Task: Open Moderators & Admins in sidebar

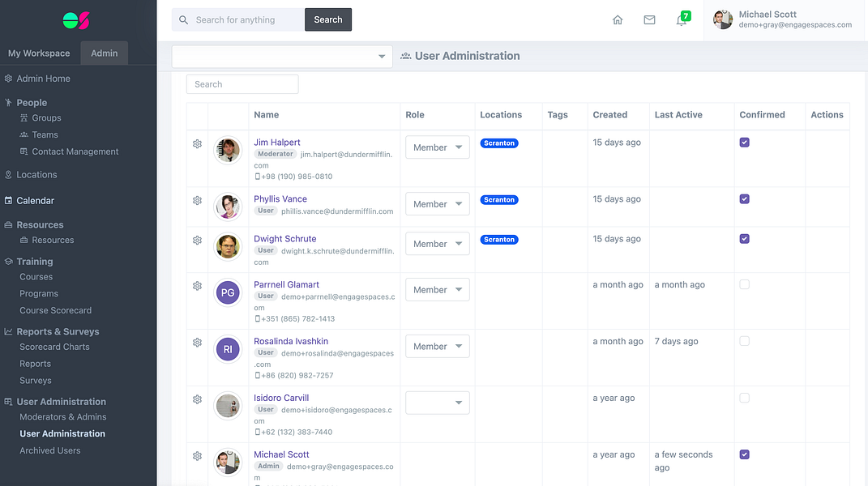Action: click(x=62, y=417)
